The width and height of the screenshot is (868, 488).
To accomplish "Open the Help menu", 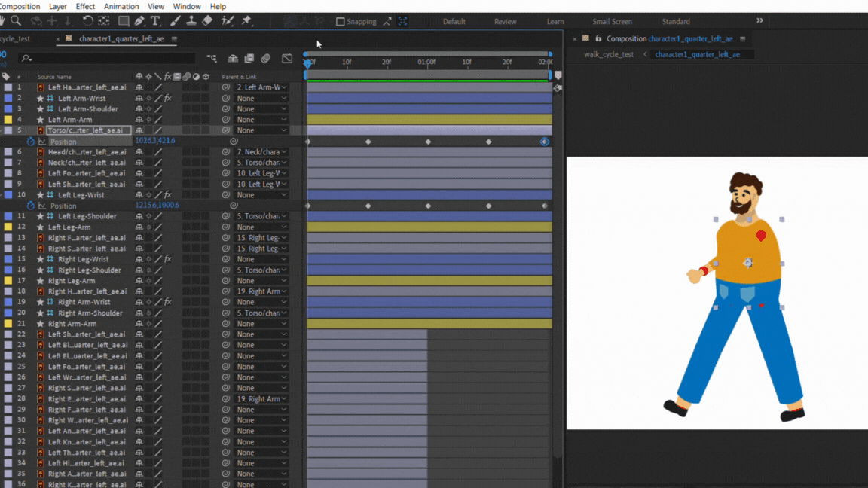I will point(218,7).
